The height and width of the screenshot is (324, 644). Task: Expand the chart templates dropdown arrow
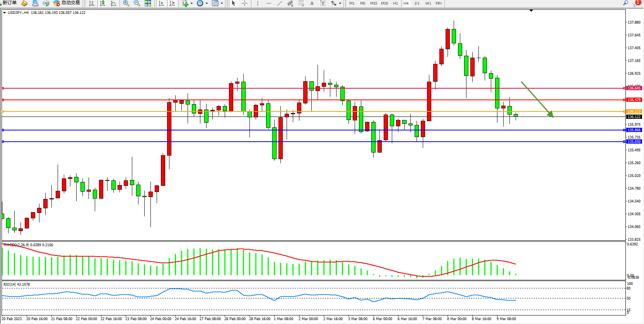click(x=222, y=3)
